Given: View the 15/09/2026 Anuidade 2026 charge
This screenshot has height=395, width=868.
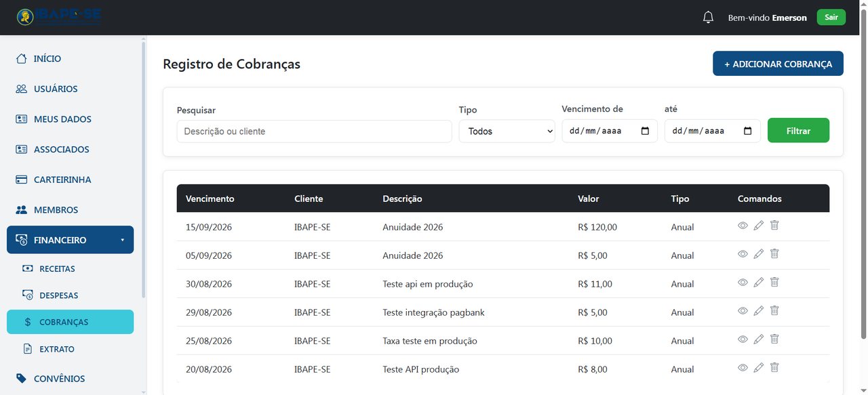Looking at the screenshot, I should tap(743, 226).
